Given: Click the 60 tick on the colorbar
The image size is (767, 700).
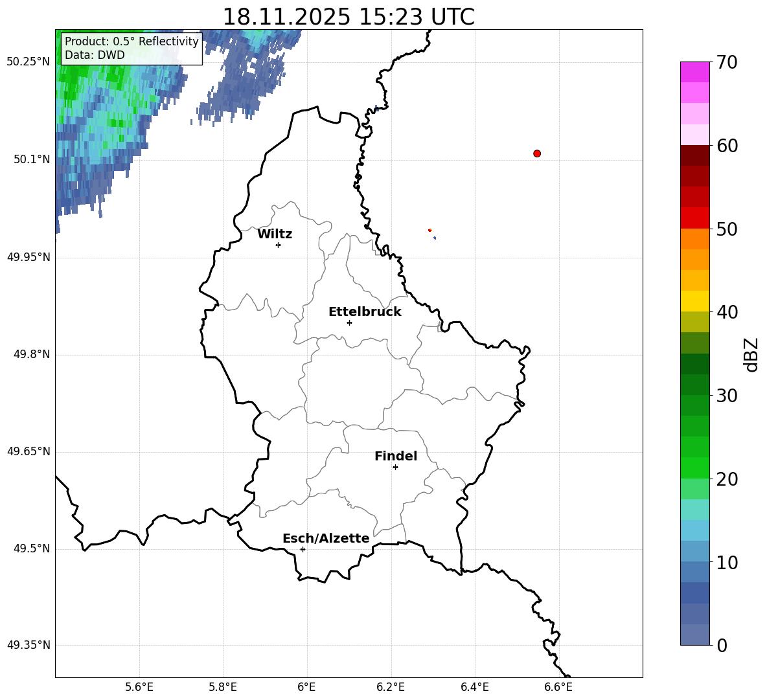Looking at the screenshot, I should pos(727,146).
